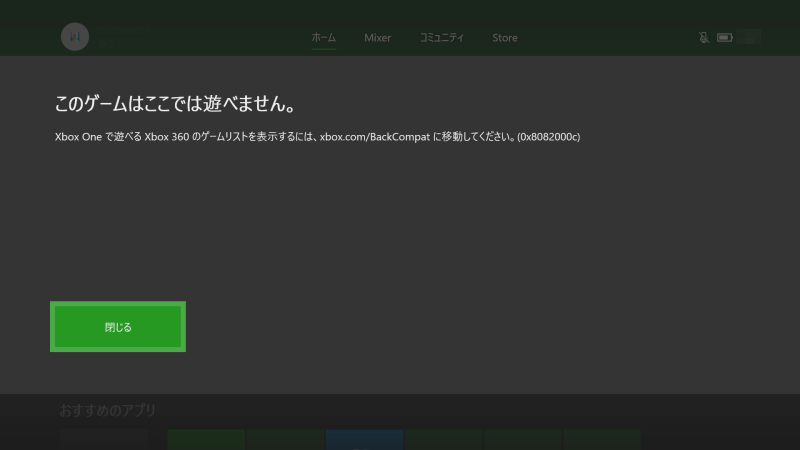The width and height of the screenshot is (800, 450).
Task: Click the error heading このゲームはここでは遊べません
Action: (x=176, y=104)
